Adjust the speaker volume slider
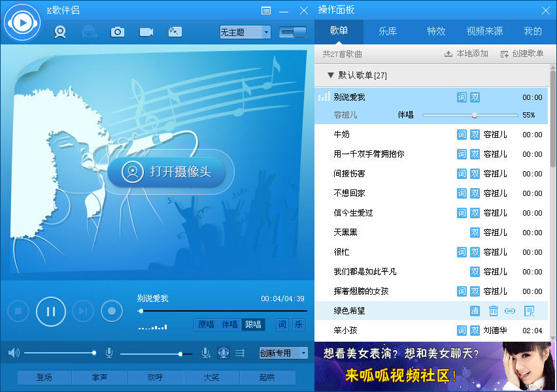 click(59, 353)
